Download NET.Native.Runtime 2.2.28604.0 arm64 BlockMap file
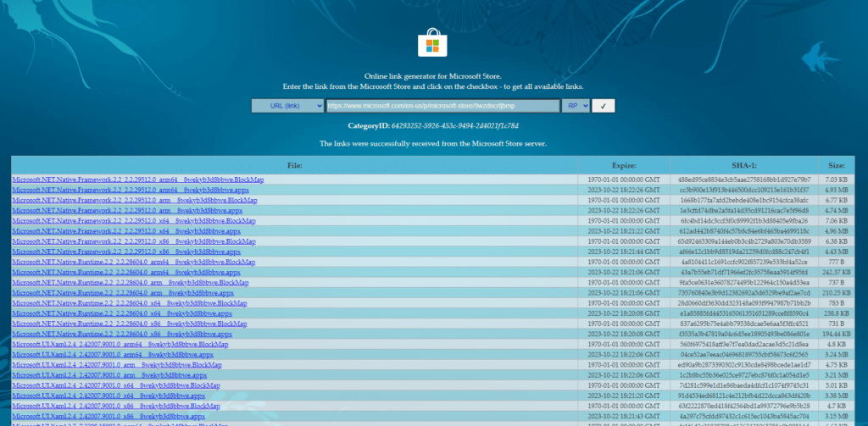The image size is (868, 426). click(133, 263)
